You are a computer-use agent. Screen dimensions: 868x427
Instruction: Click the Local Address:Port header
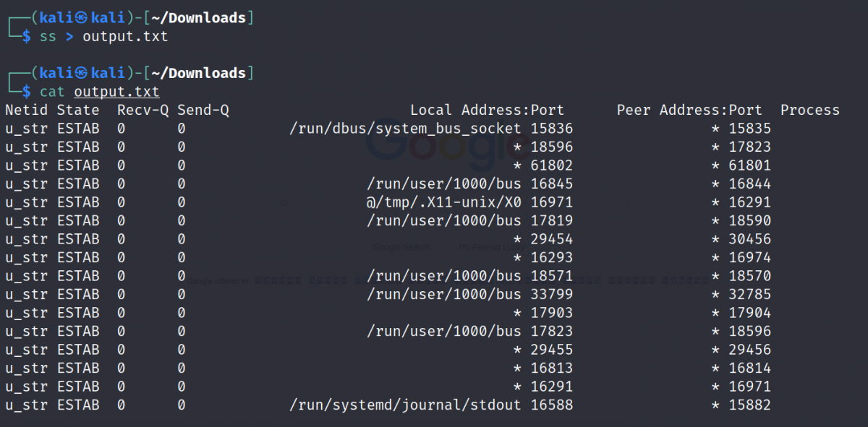(x=487, y=111)
